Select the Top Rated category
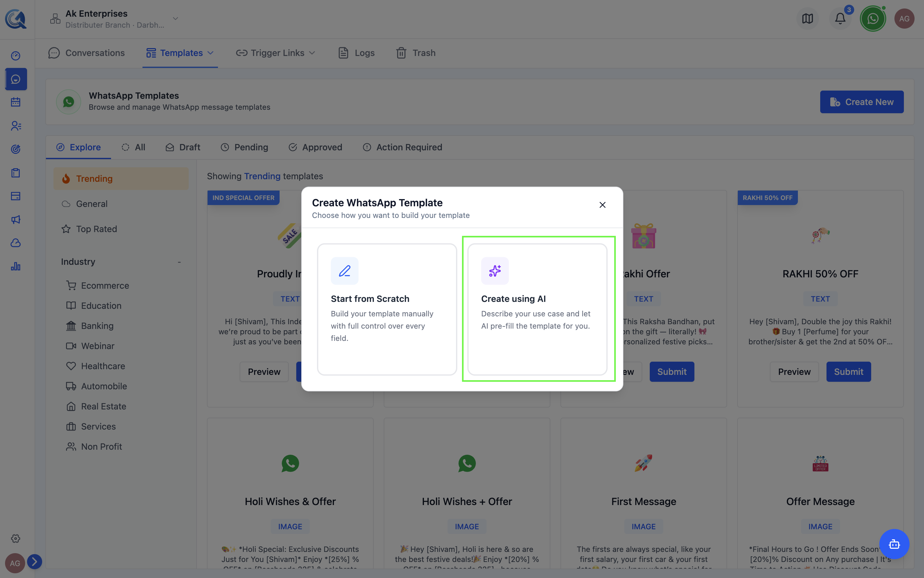The height and width of the screenshot is (578, 924). click(x=121, y=229)
